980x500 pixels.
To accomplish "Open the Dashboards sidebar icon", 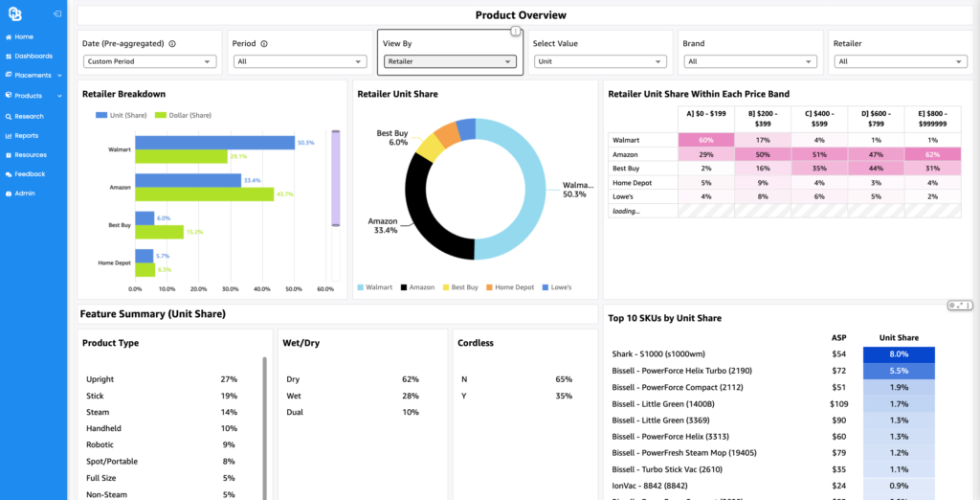I will coord(9,57).
